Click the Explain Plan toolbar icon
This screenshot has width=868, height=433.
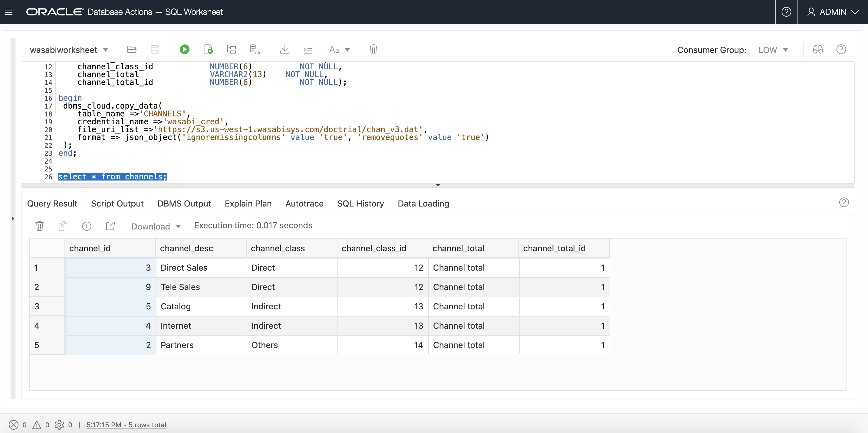coord(231,50)
